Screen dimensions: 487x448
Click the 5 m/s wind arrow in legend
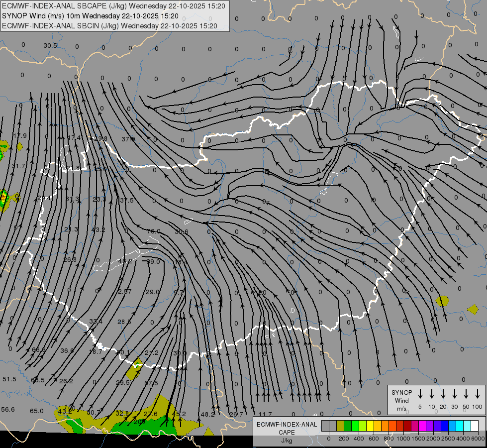click(x=420, y=394)
